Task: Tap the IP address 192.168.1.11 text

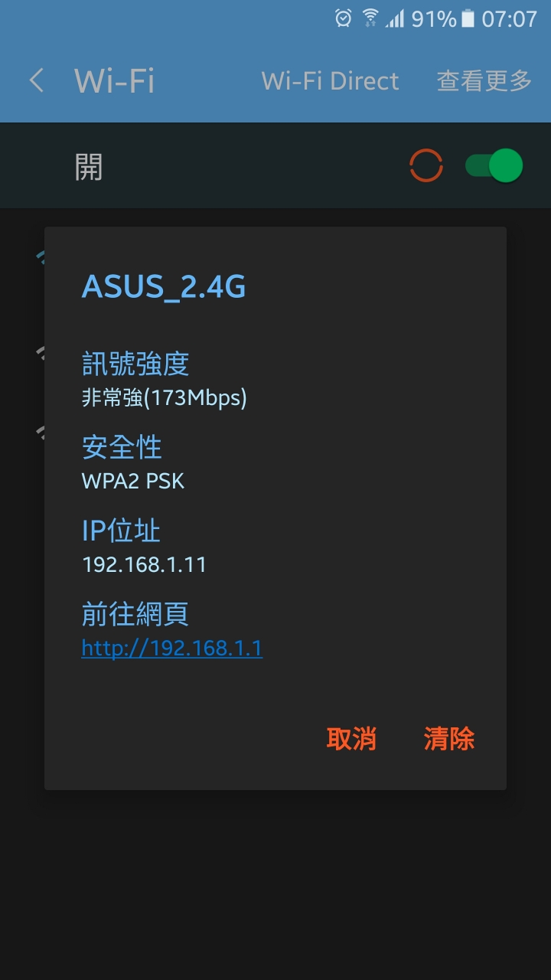Action: point(145,565)
